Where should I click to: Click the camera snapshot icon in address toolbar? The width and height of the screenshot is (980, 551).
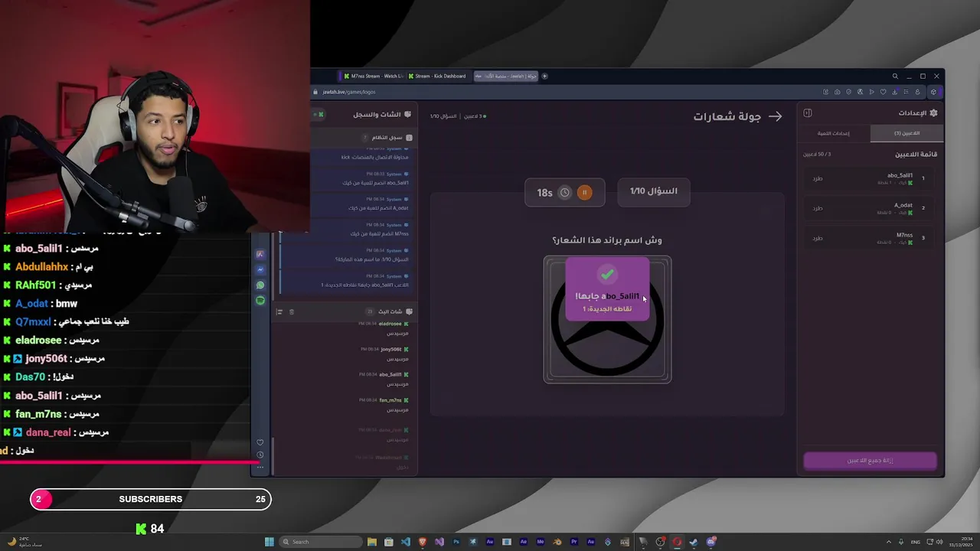coord(837,92)
